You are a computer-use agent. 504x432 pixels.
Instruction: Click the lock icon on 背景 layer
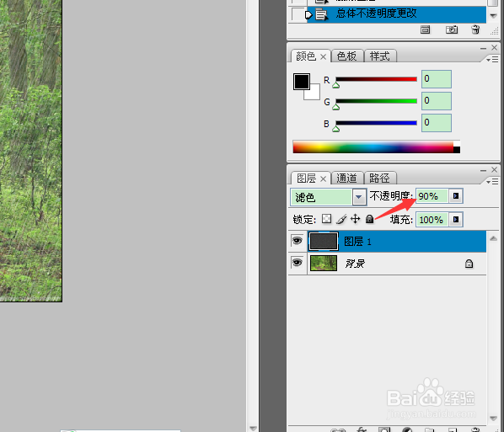[x=469, y=264]
